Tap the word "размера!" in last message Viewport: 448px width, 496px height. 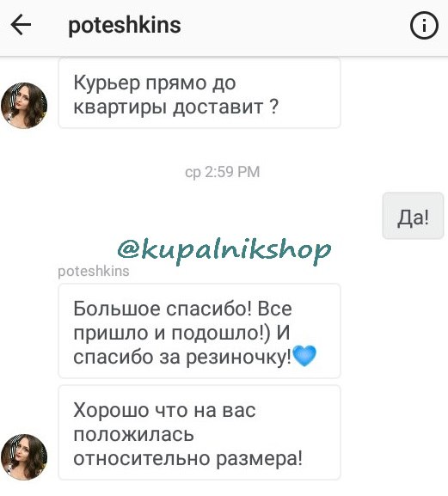pyautogui.click(x=259, y=459)
